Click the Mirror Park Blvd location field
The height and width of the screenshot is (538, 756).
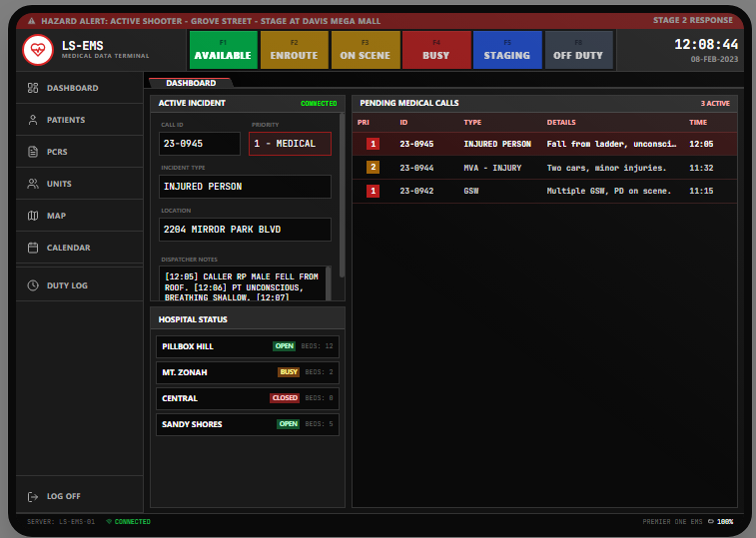pyautogui.click(x=245, y=230)
